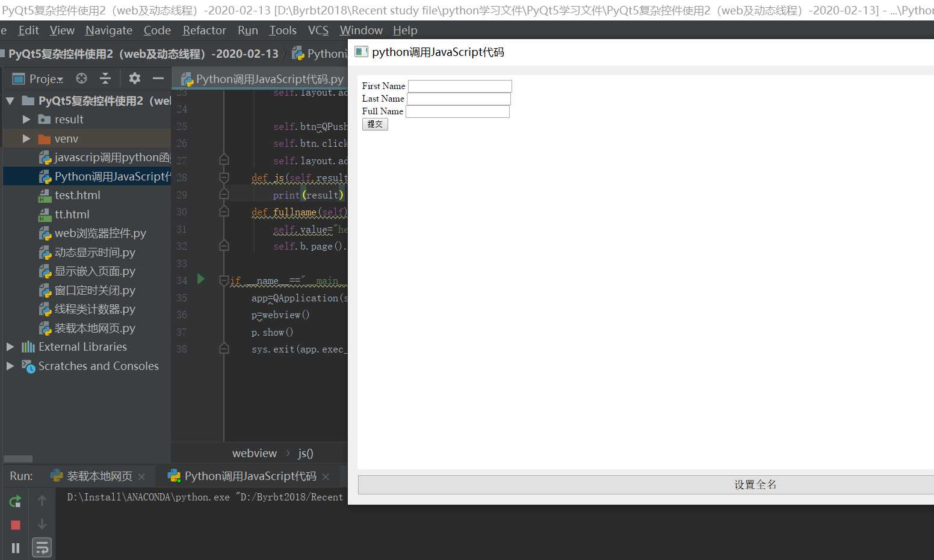Select tt.html in the project tree
The image size is (934, 560).
[x=72, y=214]
